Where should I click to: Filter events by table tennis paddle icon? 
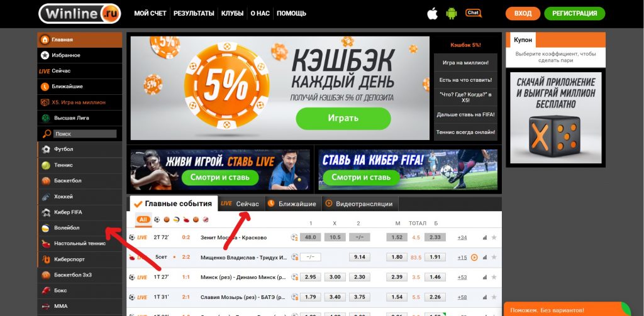pos(186,219)
